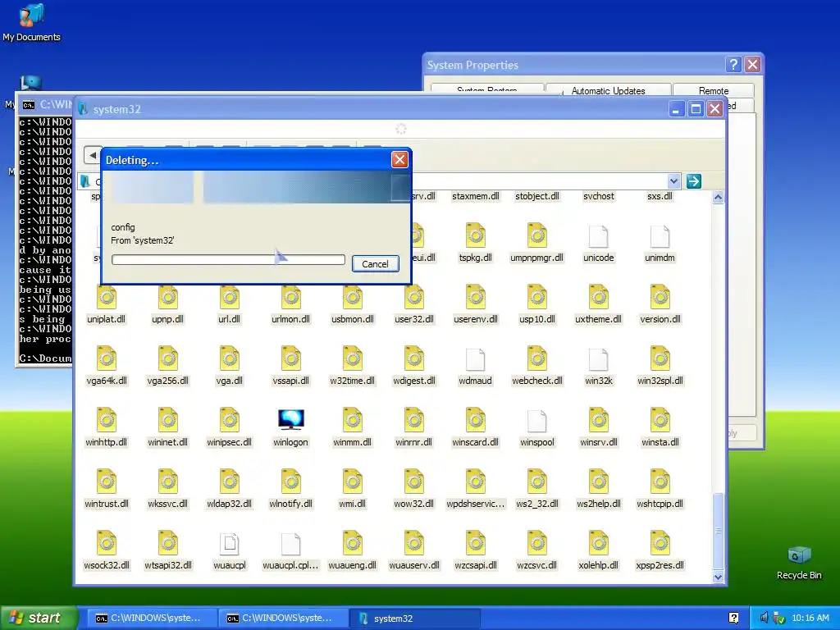Click the urlmon.dll icon
This screenshot has width=840, height=630.
click(291, 297)
